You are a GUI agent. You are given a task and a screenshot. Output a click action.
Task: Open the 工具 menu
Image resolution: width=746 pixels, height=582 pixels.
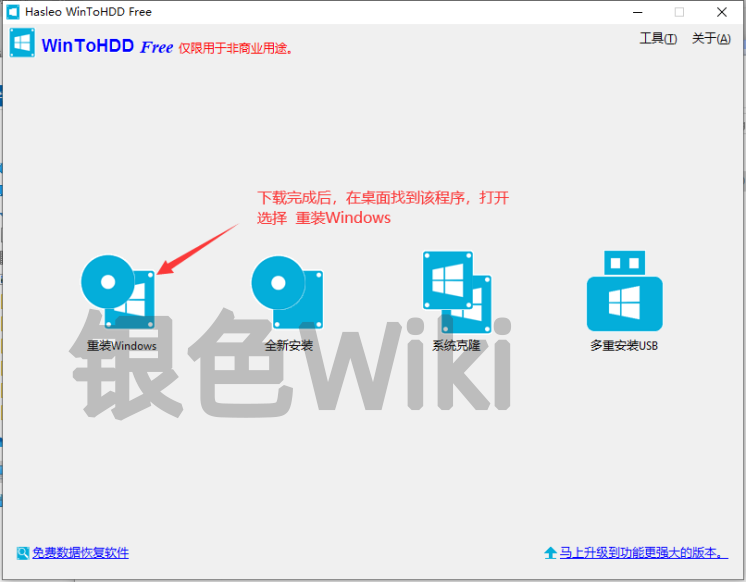(657, 39)
